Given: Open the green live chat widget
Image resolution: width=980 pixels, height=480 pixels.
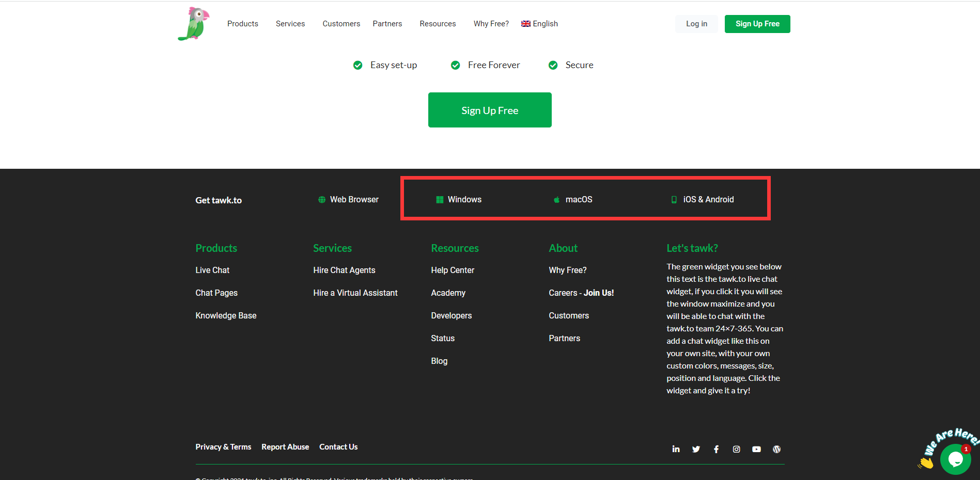Looking at the screenshot, I should pyautogui.click(x=955, y=458).
